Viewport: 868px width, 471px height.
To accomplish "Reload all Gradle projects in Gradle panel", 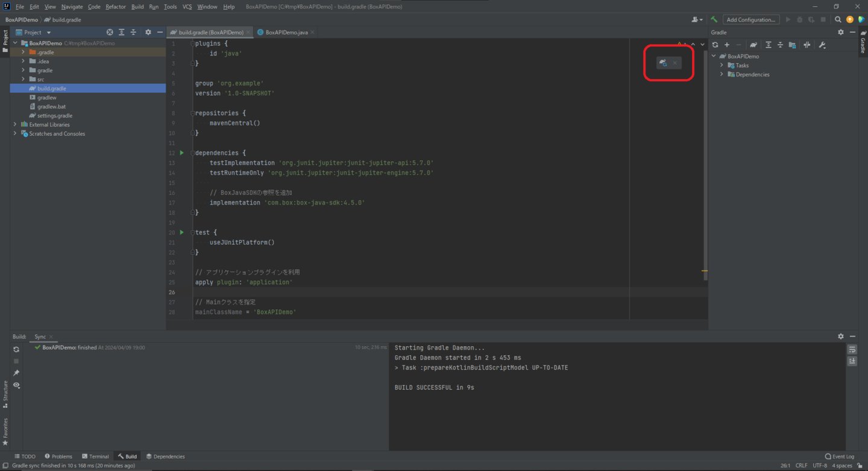I will [x=715, y=45].
